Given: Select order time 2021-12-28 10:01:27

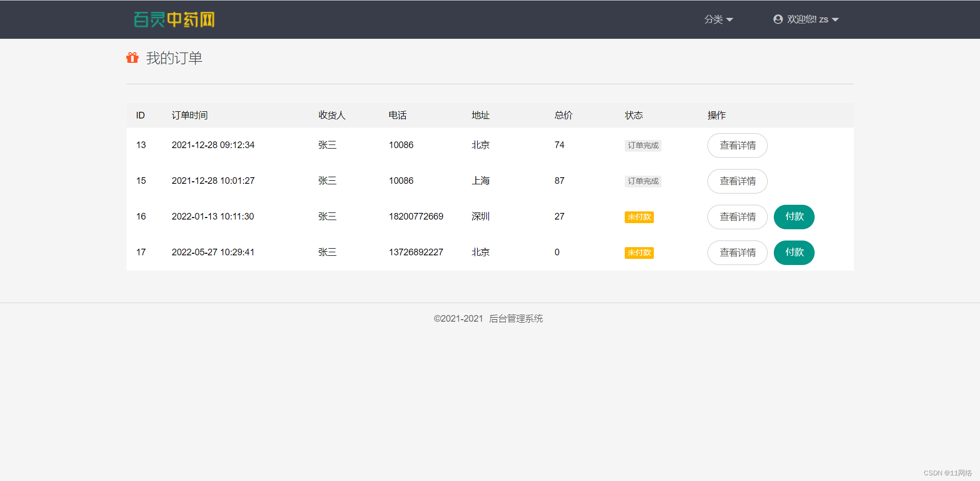Looking at the screenshot, I should (213, 181).
